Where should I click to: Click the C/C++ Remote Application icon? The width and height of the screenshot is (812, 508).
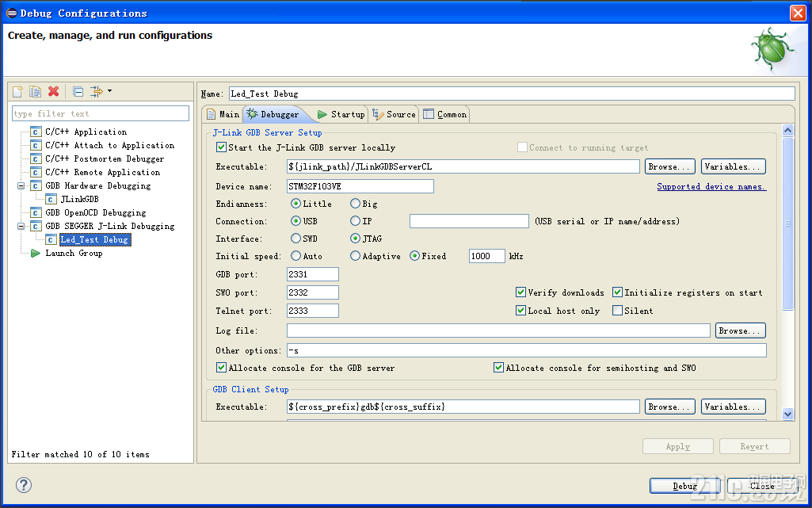click(x=35, y=173)
